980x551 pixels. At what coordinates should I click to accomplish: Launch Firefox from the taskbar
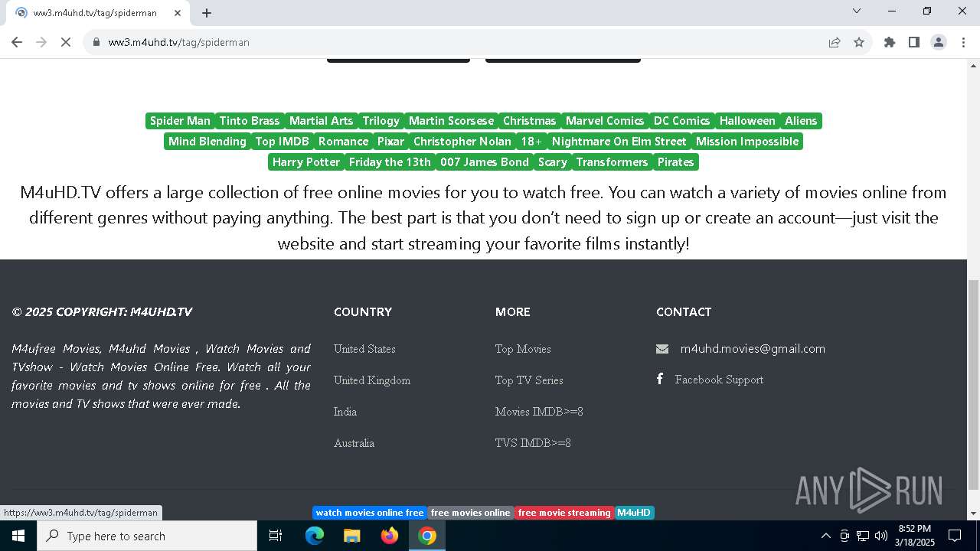[x=389, y=536]
